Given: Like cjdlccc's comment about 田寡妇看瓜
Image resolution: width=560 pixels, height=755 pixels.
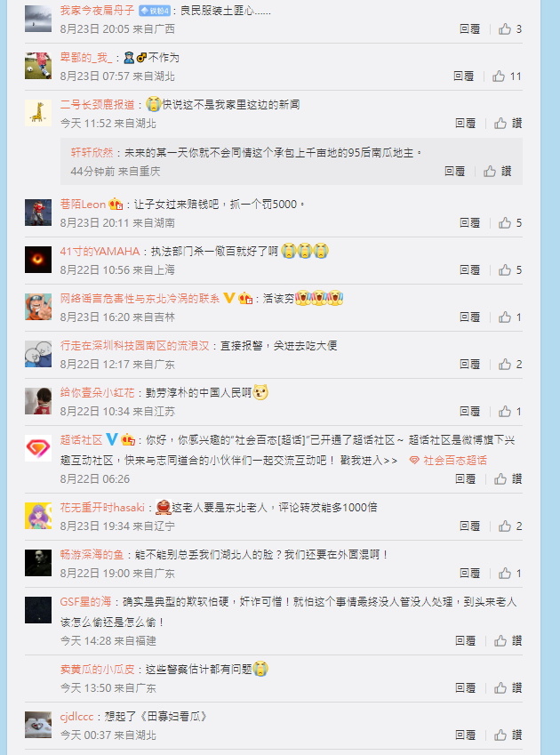Looking at the screenshot, I should [508, 735].
